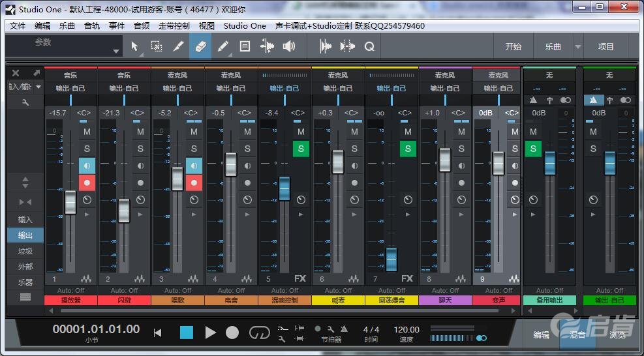
Task: Click the FX icon on channel 5
Action: point(300,278)
